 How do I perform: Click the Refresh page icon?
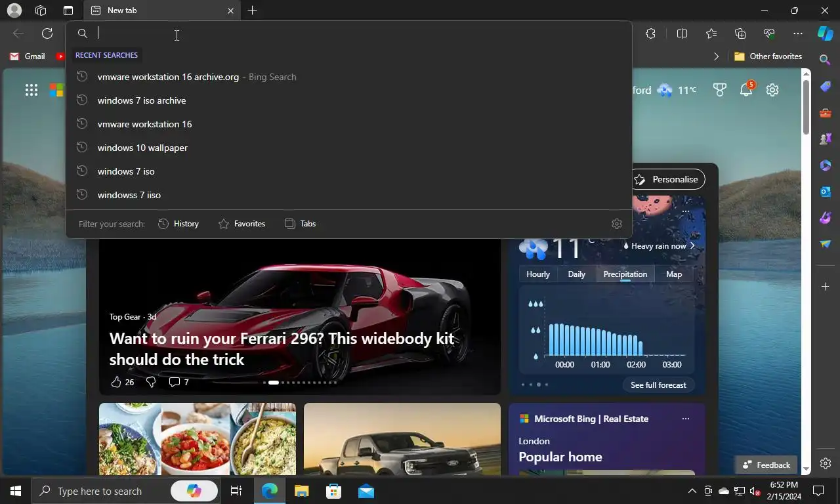click(x=47, y=33)
